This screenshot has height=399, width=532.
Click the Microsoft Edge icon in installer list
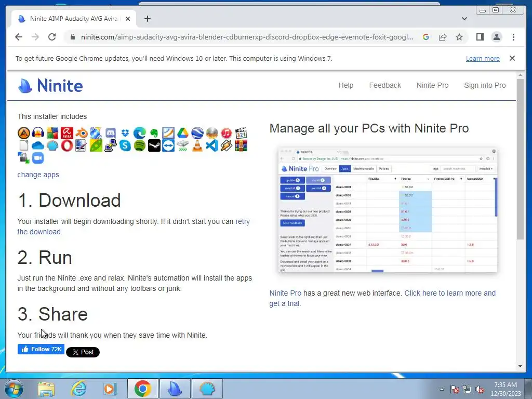pos(139,133)
